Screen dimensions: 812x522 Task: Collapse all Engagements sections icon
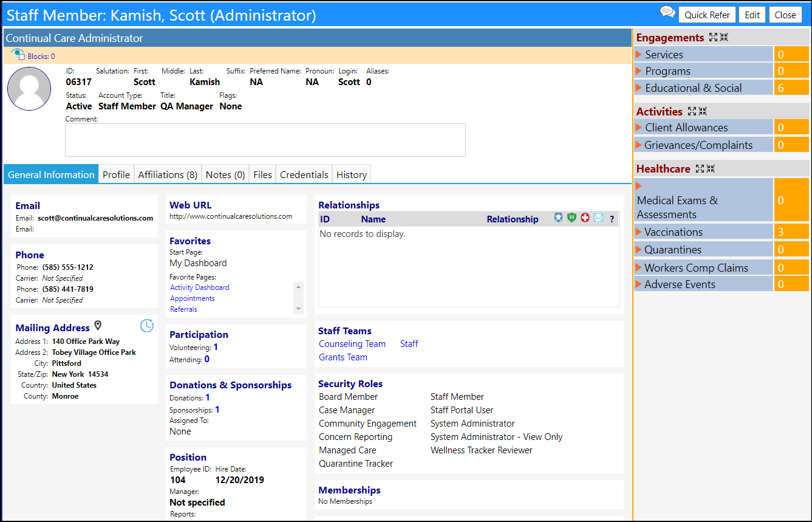724,38
